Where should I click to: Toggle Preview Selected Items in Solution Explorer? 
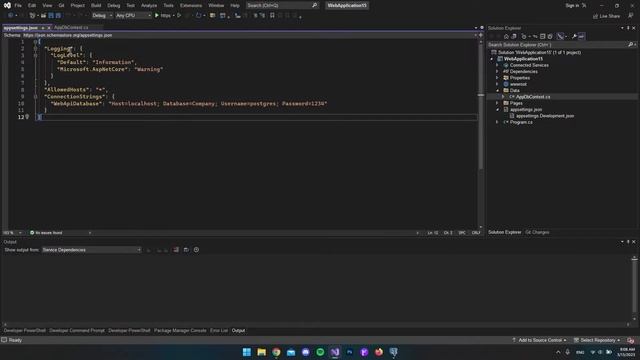(x=581, y=36)
